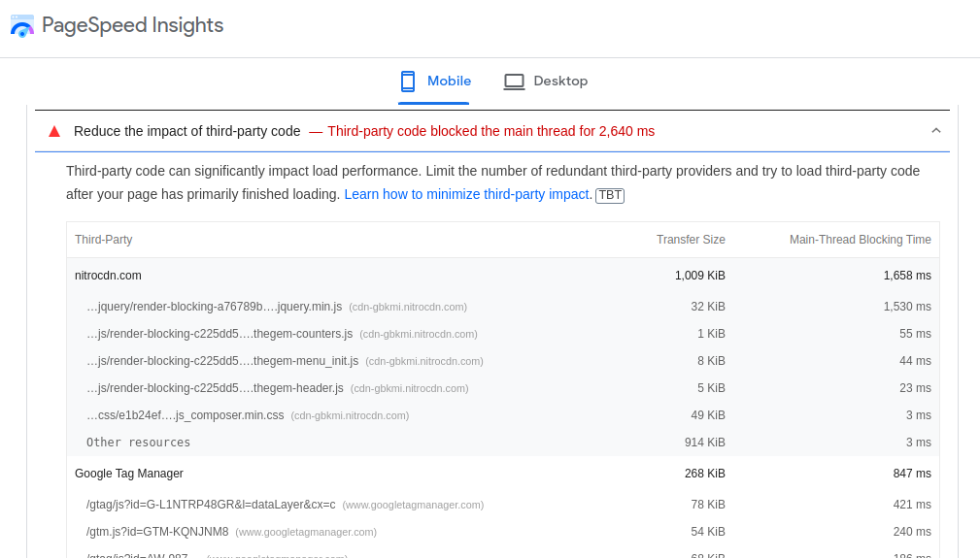Image resolution: width=980 pixels, height=558 pixels.
Task: Click the gtm.js GTM-KQNJNM8 resource entry
Action: (157, 532)
